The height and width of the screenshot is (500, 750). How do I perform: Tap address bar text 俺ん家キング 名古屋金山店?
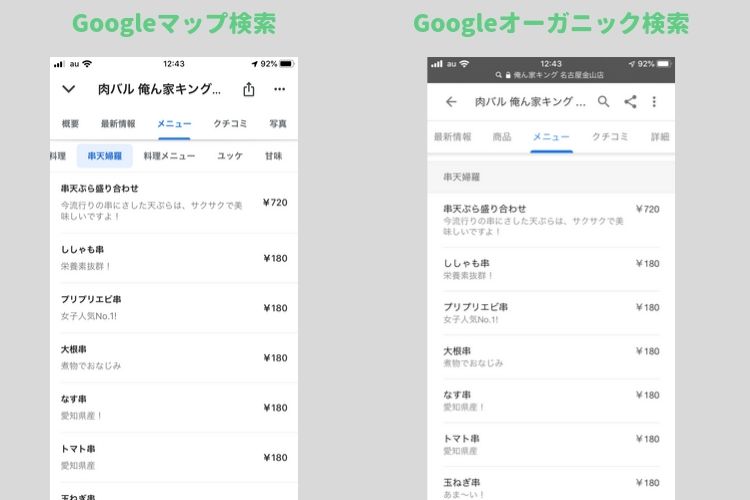(558, 75)
